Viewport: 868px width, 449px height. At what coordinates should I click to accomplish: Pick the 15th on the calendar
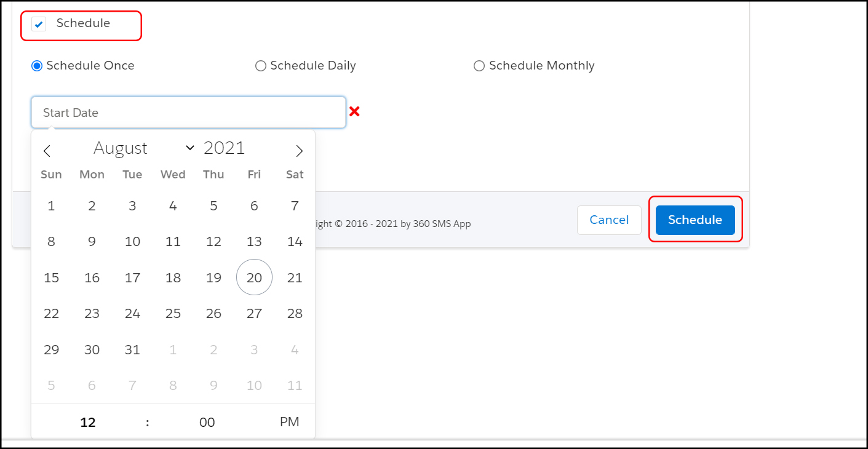point(51,278)
